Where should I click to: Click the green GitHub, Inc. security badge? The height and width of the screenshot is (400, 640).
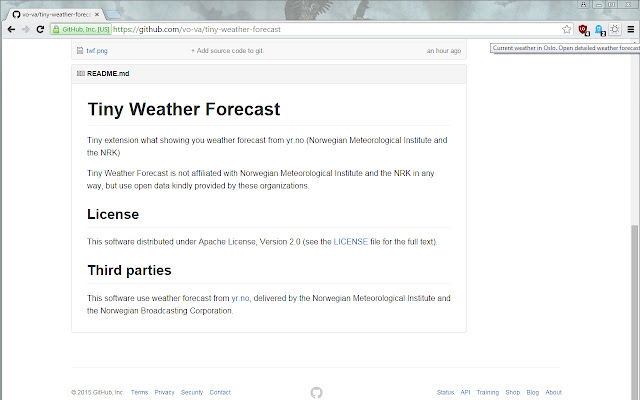point(81,29)
